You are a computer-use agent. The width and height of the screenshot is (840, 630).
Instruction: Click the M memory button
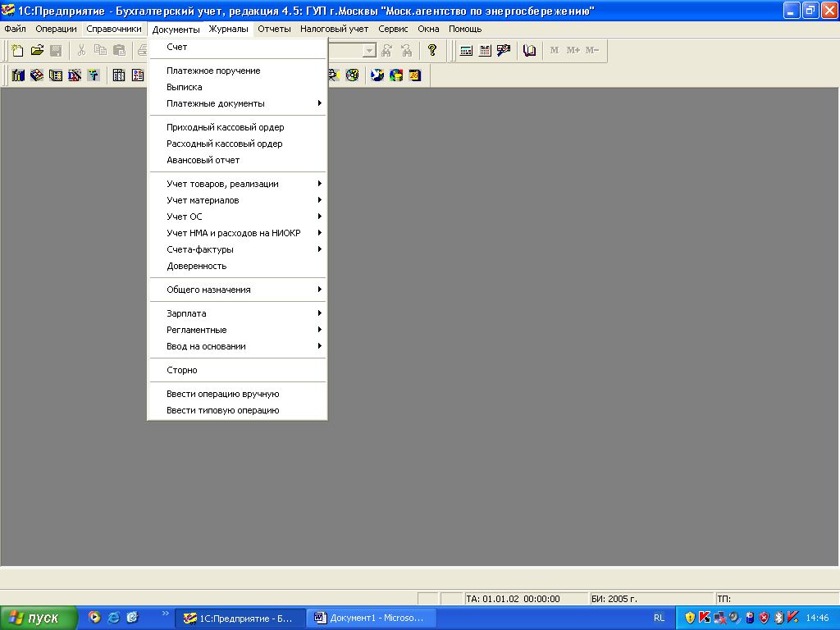click(555, 50)
